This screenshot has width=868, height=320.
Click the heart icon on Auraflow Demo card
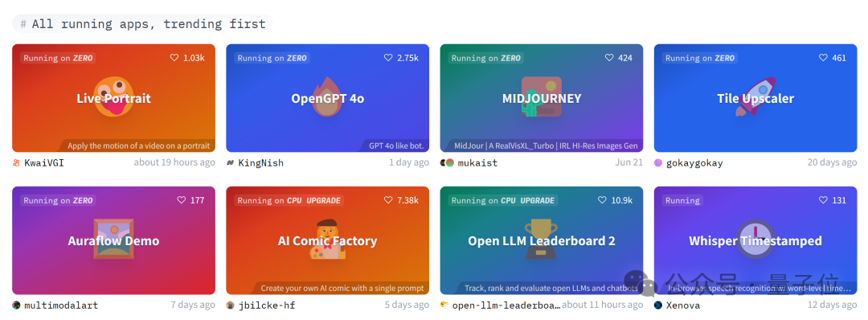[182, 200]
